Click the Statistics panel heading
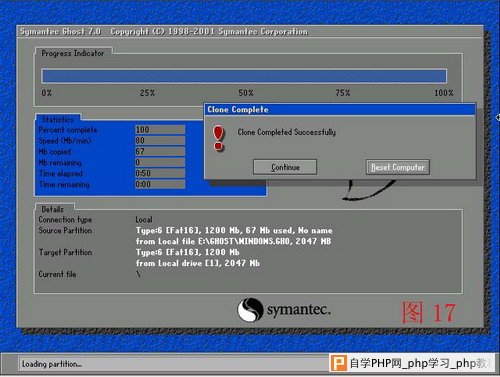 (58, 119)
